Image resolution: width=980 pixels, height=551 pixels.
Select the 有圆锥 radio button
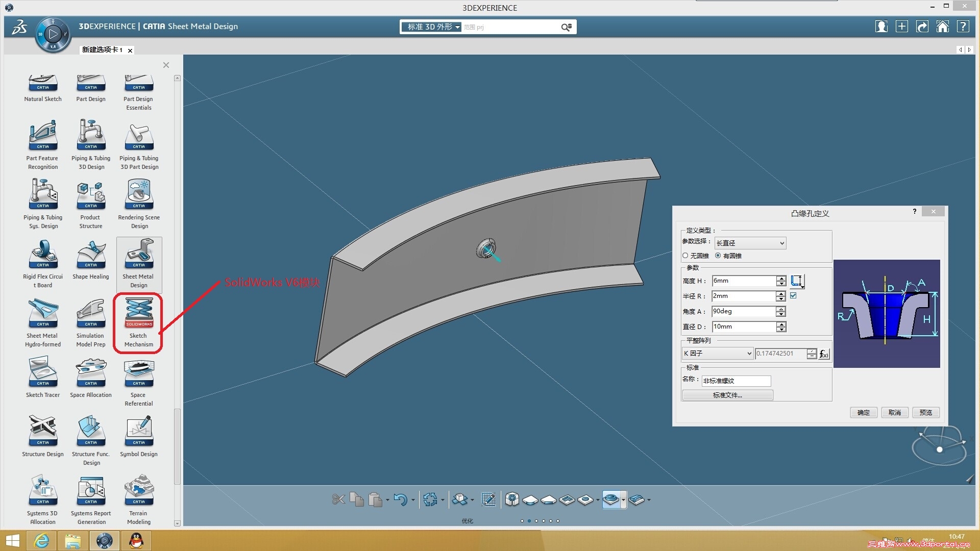718,256
